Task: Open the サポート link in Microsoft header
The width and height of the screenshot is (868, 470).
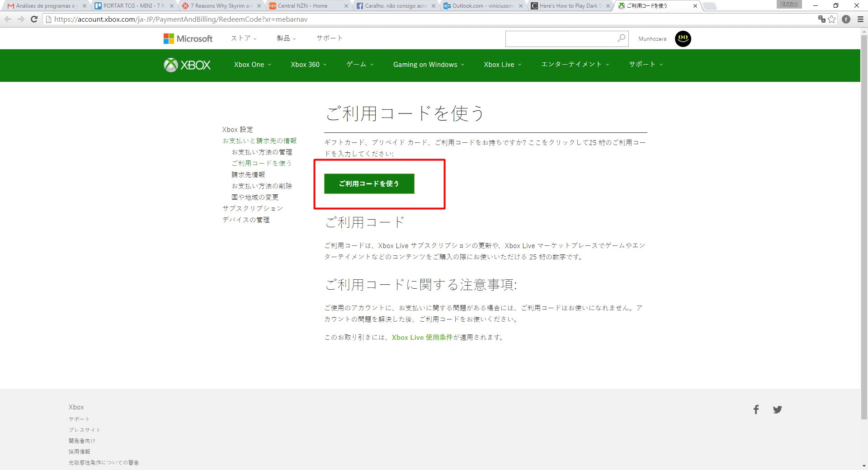Action: point(330,38)
